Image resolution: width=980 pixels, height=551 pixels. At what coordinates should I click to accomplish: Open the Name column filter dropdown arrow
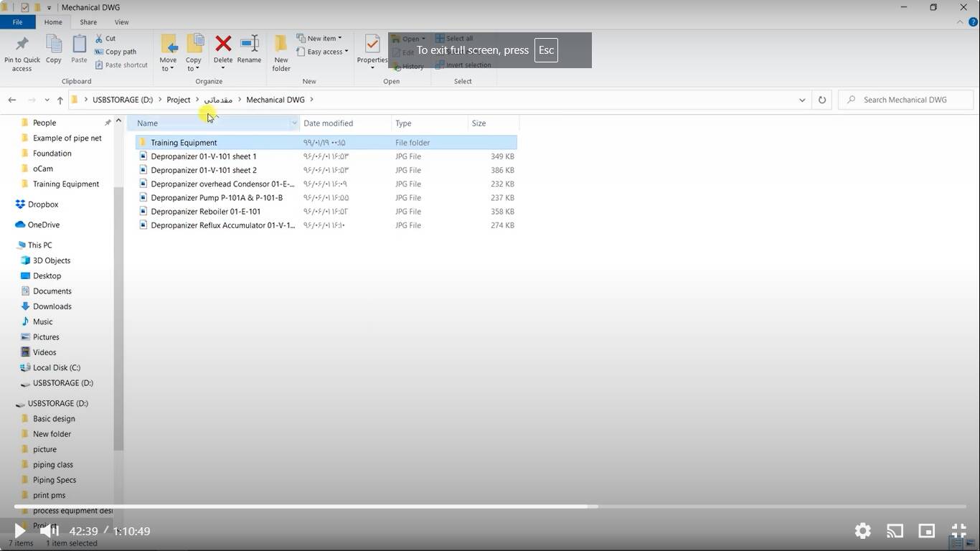click(x=294, y=123)
